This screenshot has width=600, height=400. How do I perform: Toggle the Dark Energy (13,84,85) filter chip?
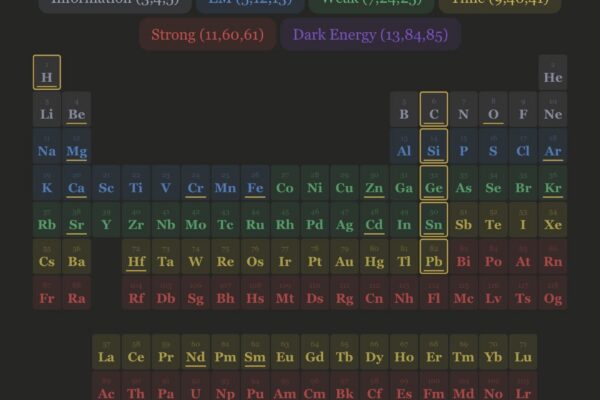pos(370,35)
